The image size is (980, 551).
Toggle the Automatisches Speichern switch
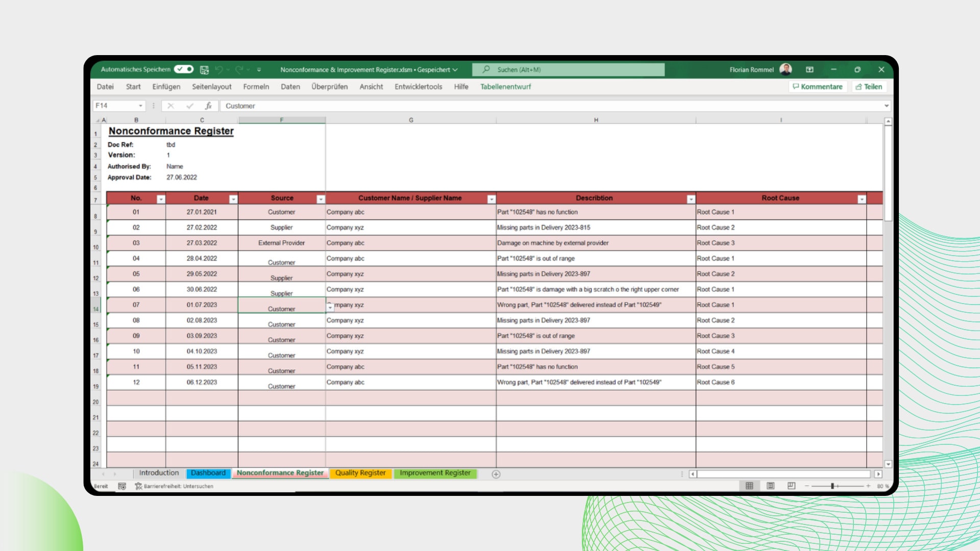pyautogui.click(x=183, y=69)
